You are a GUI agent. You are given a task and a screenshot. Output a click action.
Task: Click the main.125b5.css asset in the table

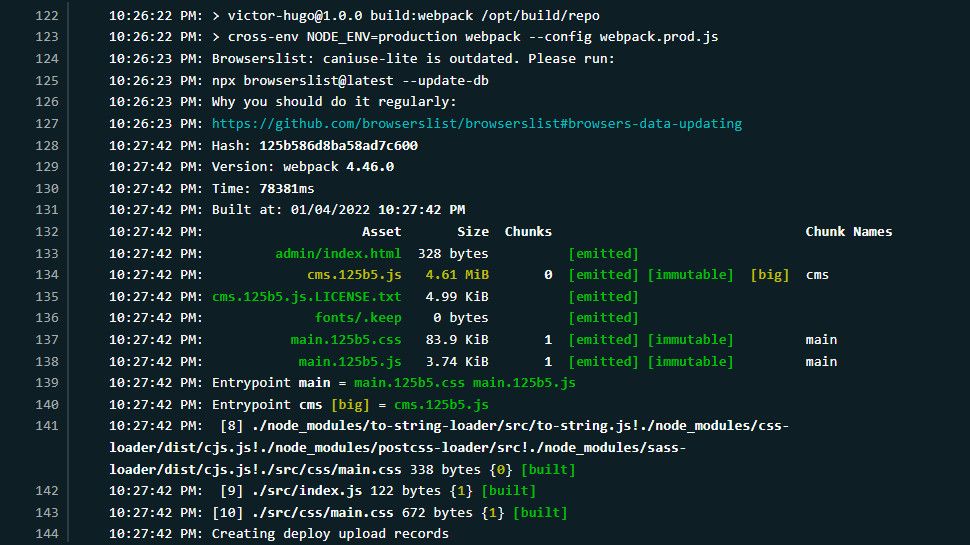coord(346,340)
